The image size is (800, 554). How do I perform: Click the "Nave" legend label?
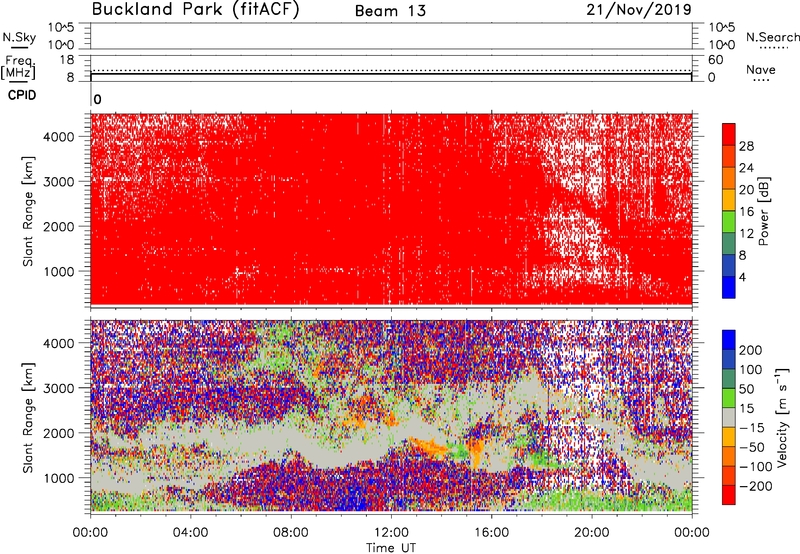point(761,69)
